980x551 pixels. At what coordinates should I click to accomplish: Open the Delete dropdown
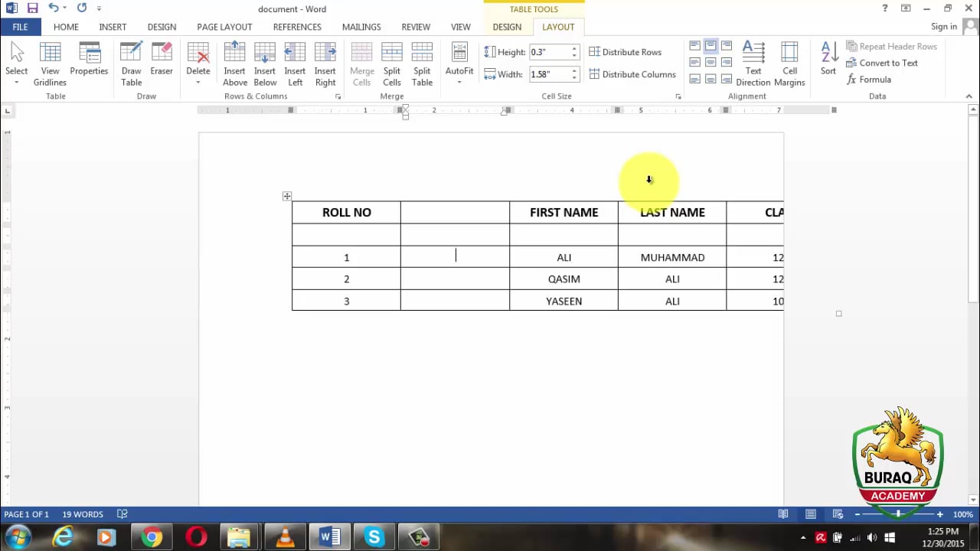click(x=198, y=63)
